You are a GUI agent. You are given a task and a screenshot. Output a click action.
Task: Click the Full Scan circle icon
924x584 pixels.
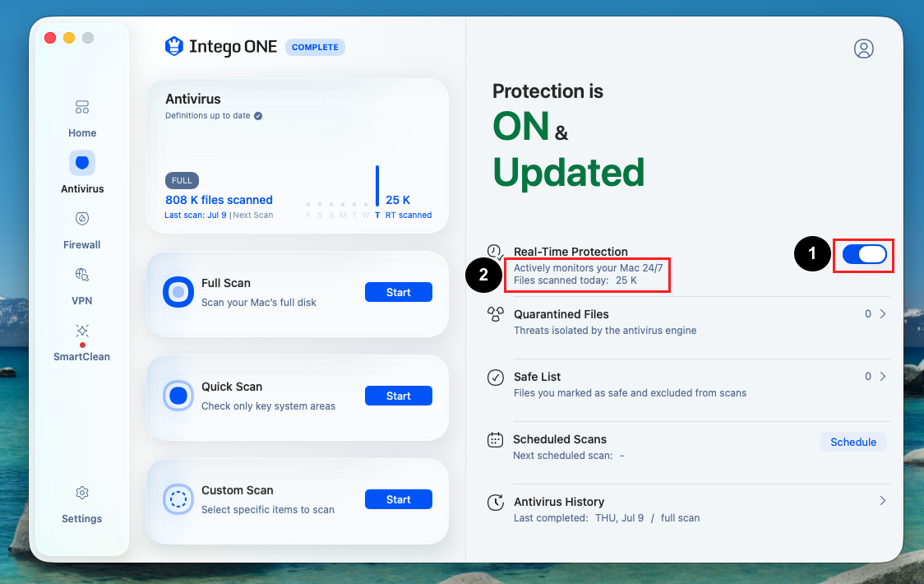[x=178, y=292]
